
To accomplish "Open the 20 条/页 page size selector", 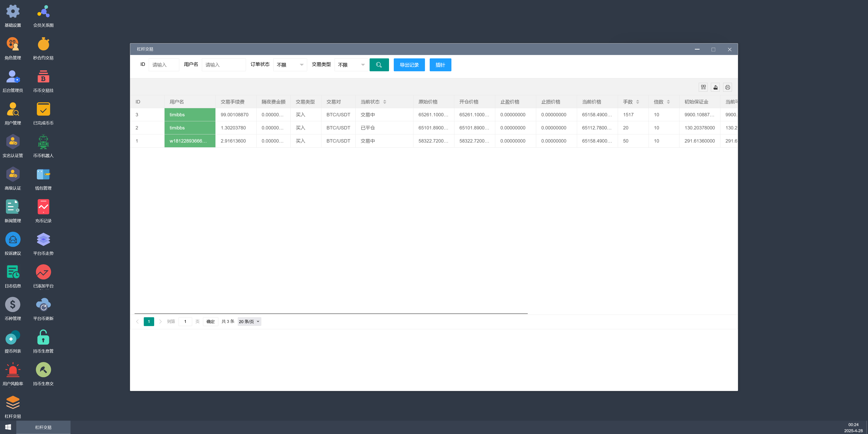I will (249, 321).
